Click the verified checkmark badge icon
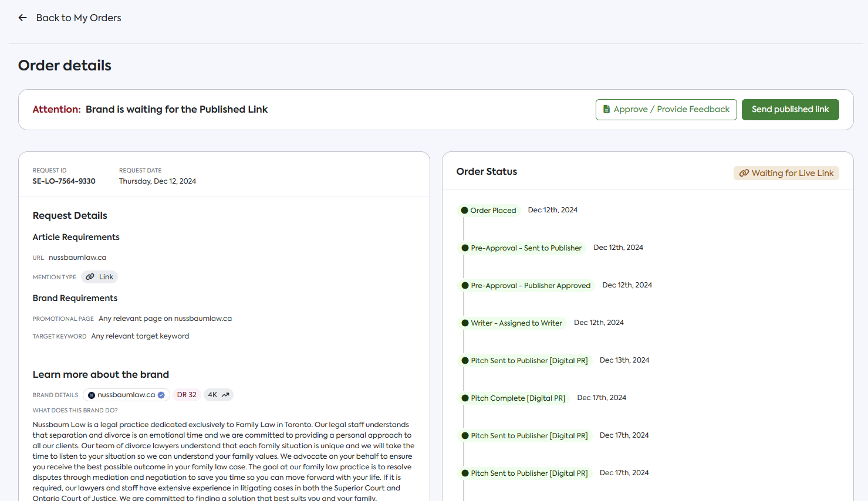 161,395
